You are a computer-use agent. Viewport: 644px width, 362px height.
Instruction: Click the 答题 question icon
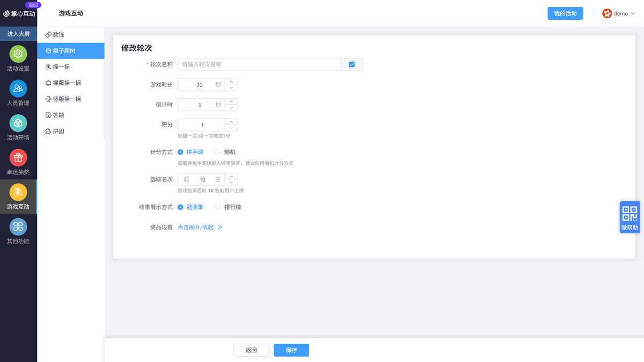48,115
